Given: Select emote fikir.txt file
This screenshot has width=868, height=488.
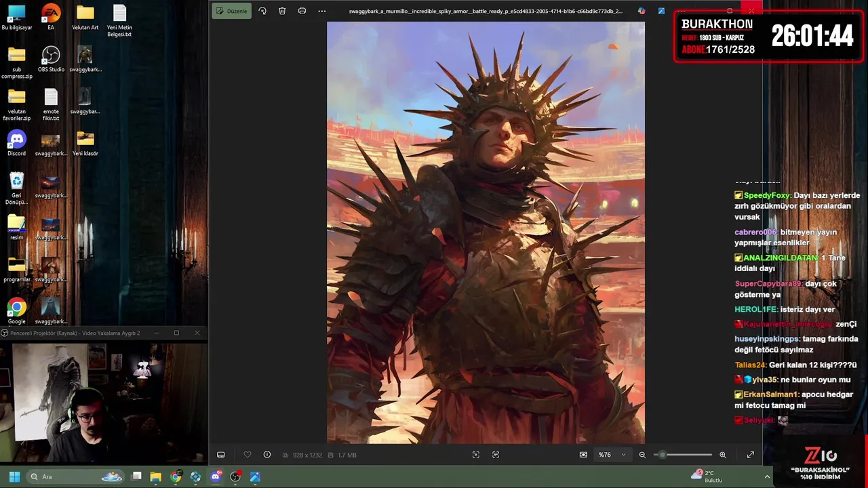Looking at the screenshot, I should point(51,104).
